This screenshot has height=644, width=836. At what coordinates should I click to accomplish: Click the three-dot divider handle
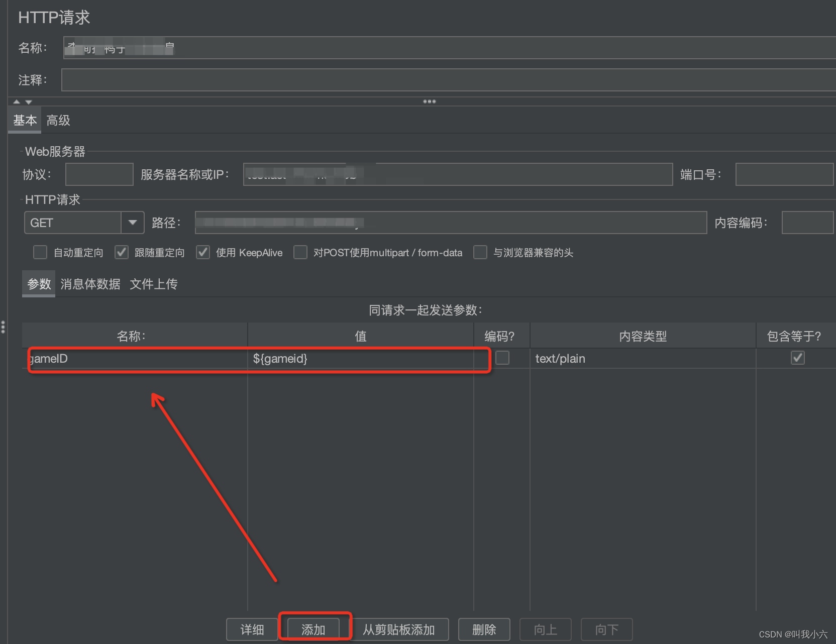(x=430, y=101)
